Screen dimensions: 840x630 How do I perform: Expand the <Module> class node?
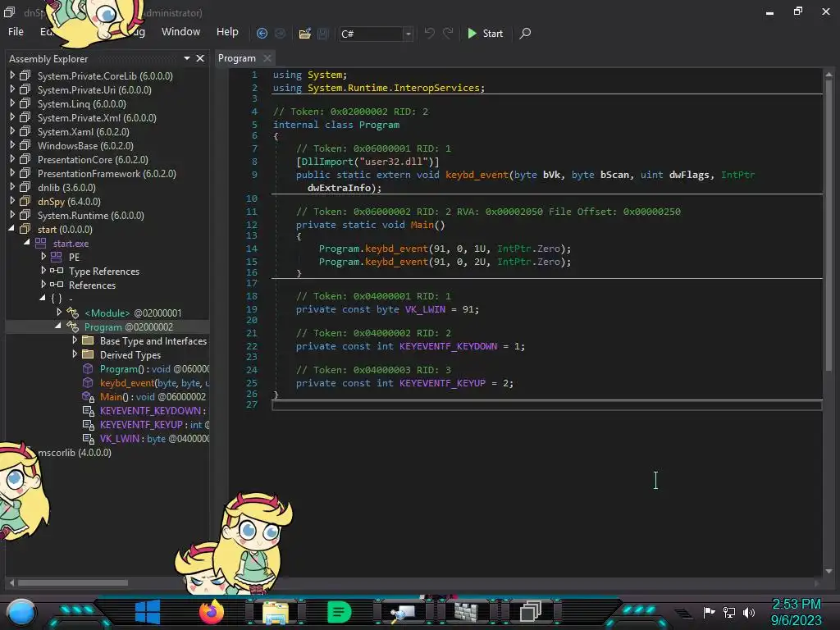pos(59,313)
